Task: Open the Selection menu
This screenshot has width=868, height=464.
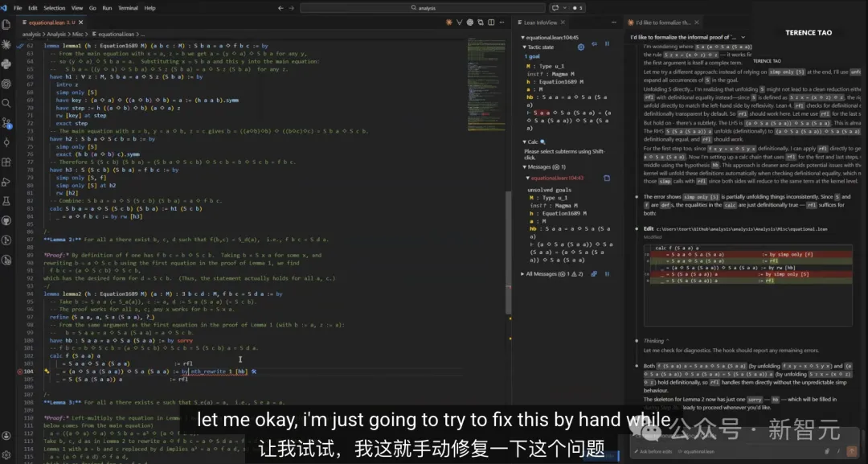Action: pyautogui.click(x=55, y=7)
